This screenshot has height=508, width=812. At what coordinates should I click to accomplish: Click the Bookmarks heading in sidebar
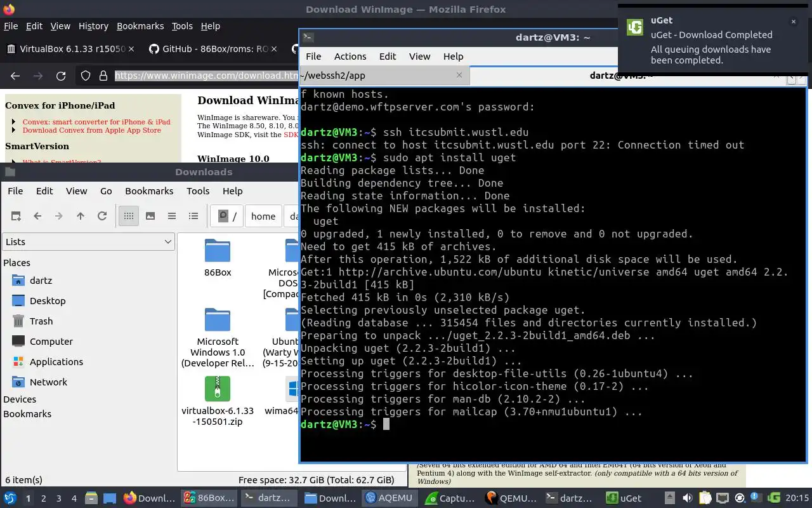click(x=27, y=413)
